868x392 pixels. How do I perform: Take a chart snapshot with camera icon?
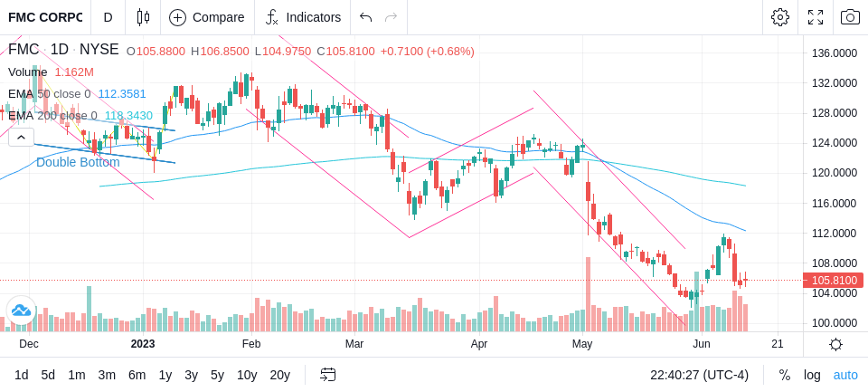850,17
